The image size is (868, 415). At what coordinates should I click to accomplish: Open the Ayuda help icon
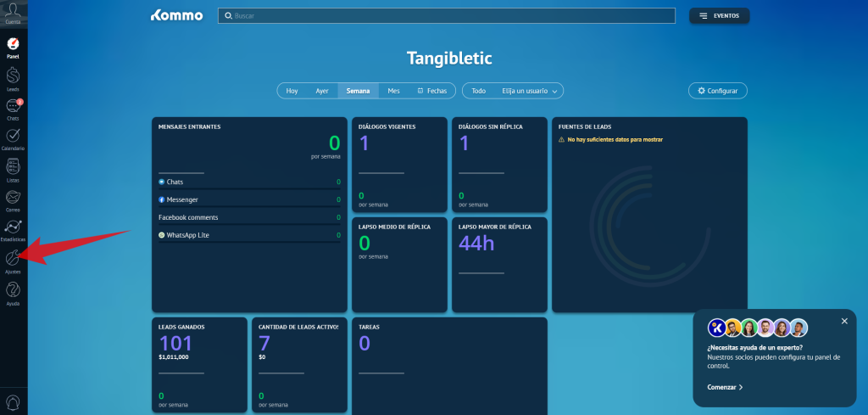coord(13,290)
